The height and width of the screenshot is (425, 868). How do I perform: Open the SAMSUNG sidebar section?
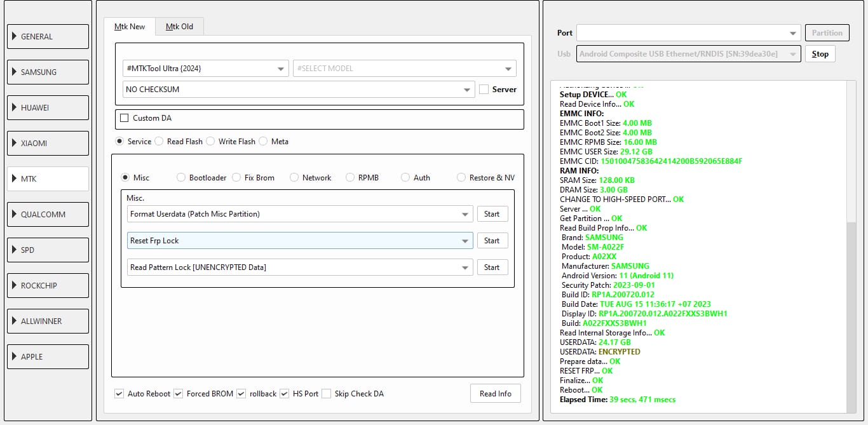pyautogui.click(x=48, y=72)
